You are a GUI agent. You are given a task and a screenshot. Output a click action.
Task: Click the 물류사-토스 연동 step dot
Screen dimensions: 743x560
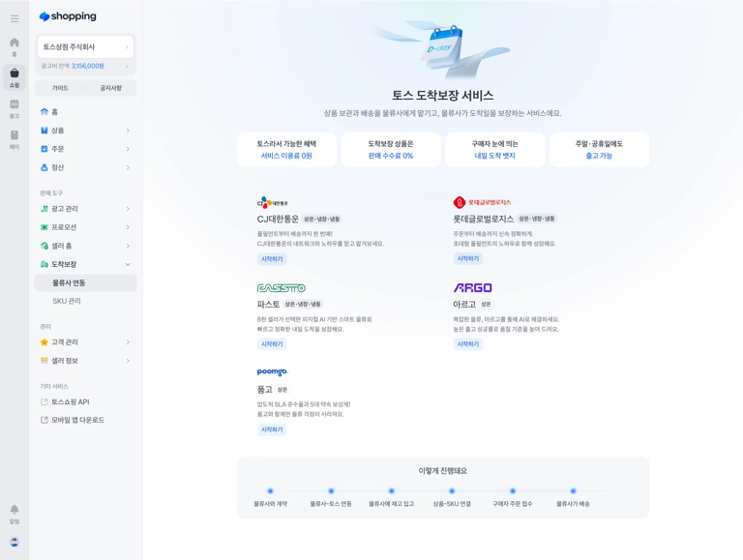pos(331,490)
